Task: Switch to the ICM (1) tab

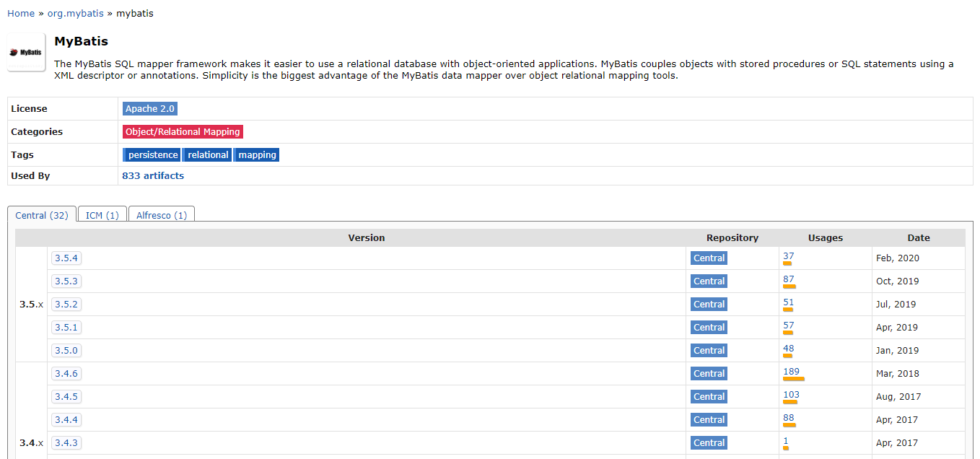Action: [x=102, y=216]
